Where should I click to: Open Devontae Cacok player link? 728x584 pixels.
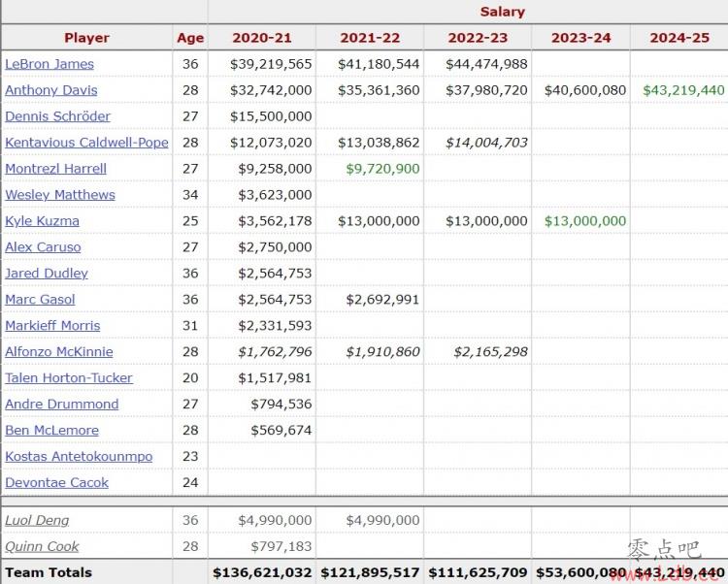tap(57, 482)
